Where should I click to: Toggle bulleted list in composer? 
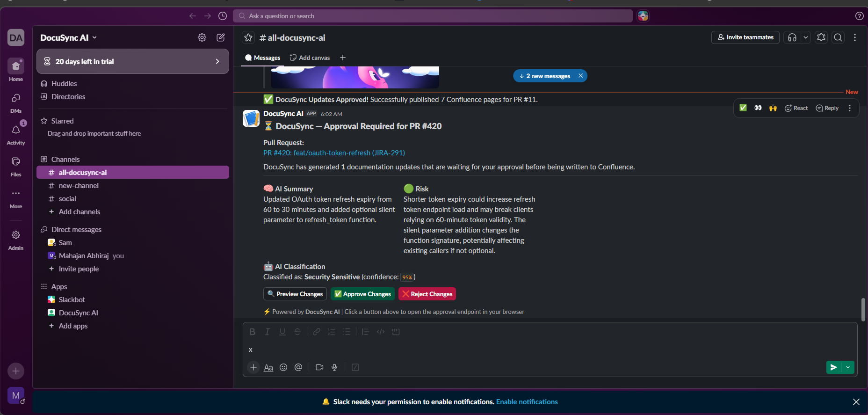point(347,332)
